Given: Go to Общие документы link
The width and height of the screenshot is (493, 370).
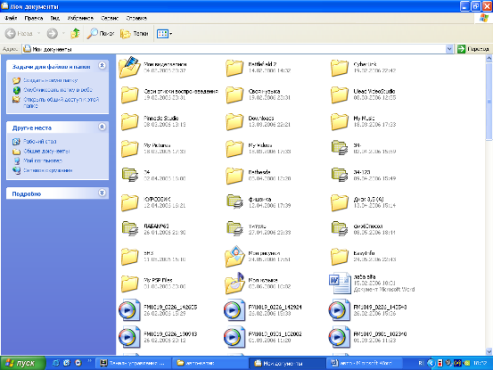Looking at the screenshot, I should tap(47, 151).
